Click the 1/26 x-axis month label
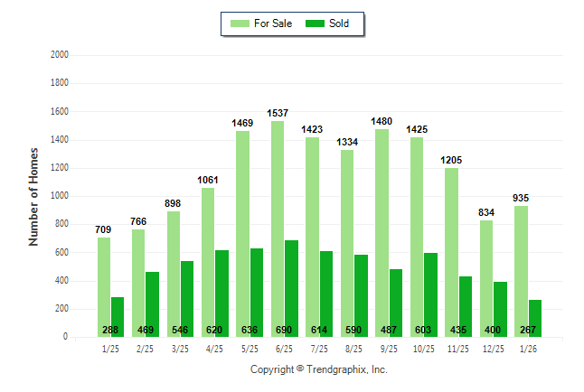 [x=528, y=348]
